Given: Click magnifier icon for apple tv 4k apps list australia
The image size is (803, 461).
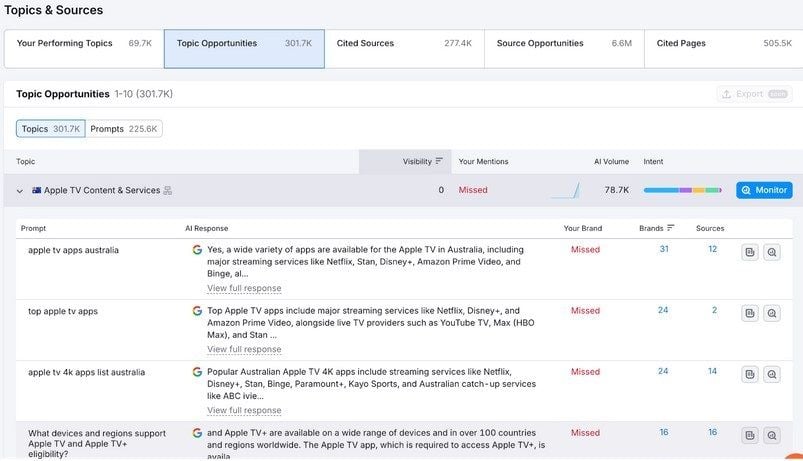Looking at the screenshot, I should [x=772, y=374].
